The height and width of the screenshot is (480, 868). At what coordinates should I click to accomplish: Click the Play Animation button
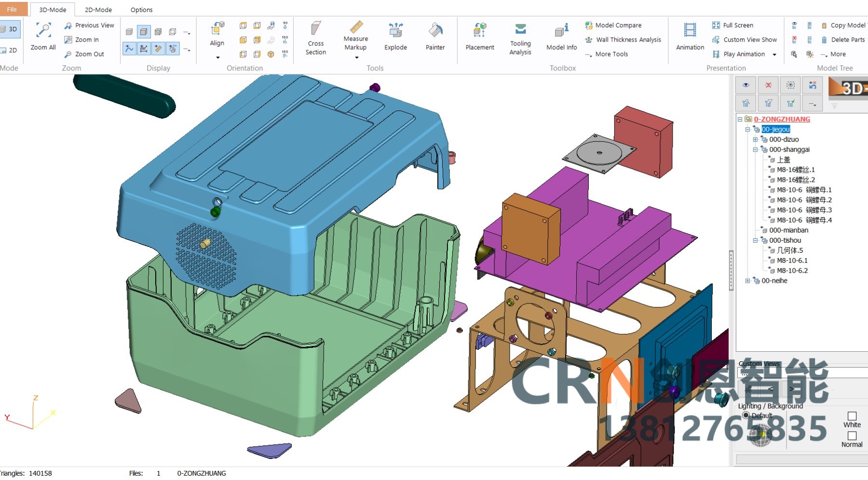[x=739, y=54]
